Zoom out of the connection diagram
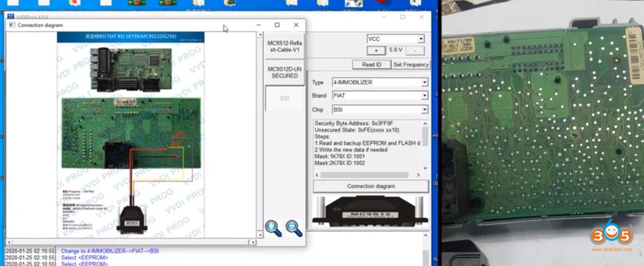Image resolution: width=644 pixels, height=266 pixels. [294, 228]
